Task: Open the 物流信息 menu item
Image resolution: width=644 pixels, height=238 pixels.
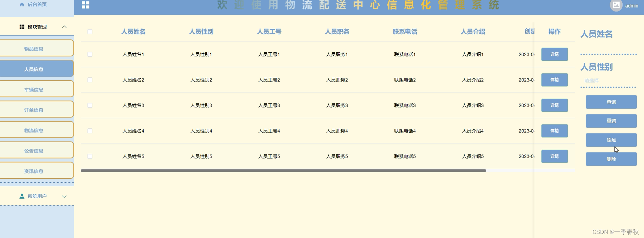Action: tap(37, 130)
